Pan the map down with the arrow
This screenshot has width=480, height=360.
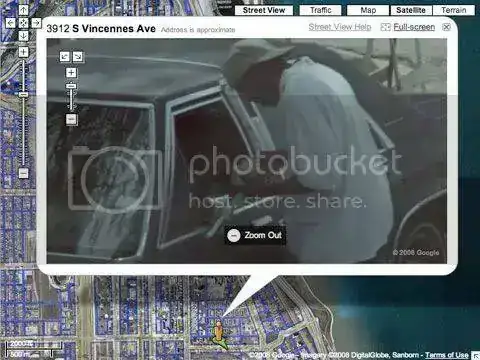[23, 35]
